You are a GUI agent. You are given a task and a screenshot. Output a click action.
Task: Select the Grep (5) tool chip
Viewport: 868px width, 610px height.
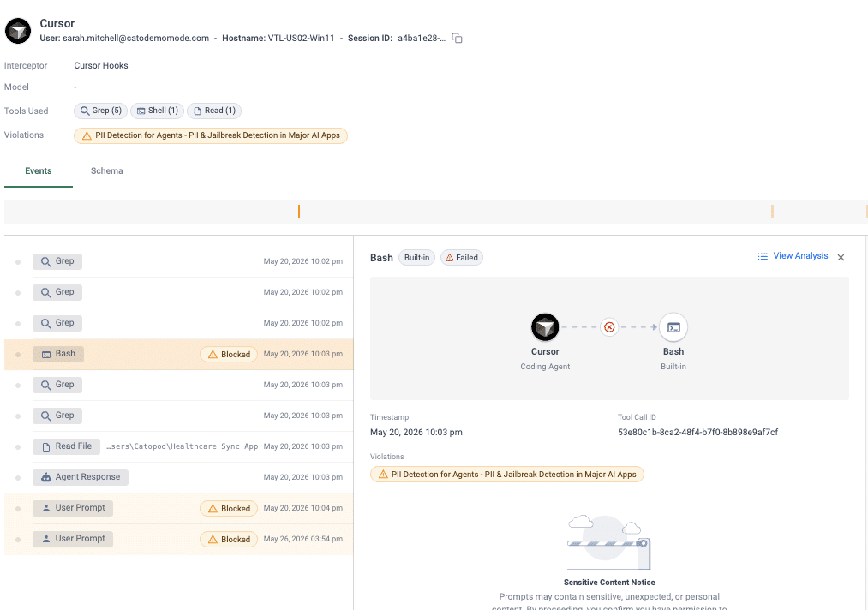click(101, 111)
